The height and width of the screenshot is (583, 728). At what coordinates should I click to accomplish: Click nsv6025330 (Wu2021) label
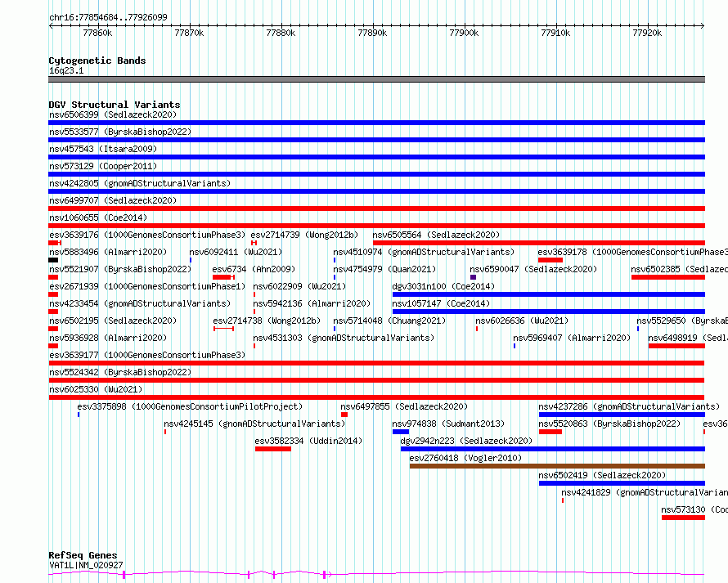click(96, 389)
